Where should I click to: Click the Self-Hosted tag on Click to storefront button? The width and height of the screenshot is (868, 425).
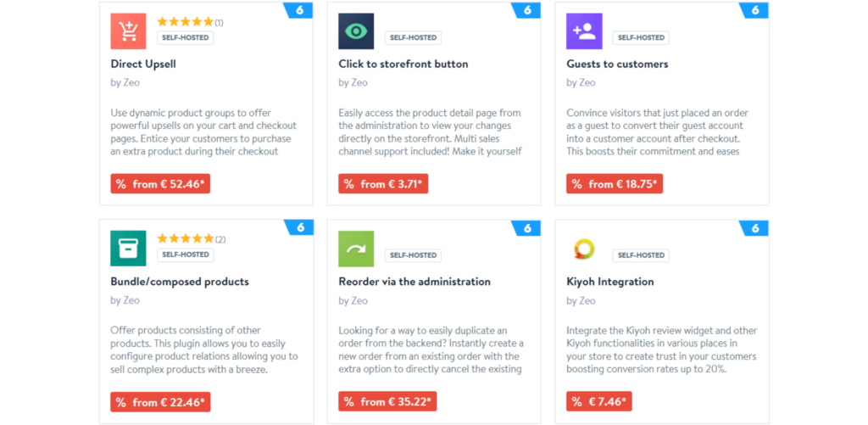(x=413, y=38)
